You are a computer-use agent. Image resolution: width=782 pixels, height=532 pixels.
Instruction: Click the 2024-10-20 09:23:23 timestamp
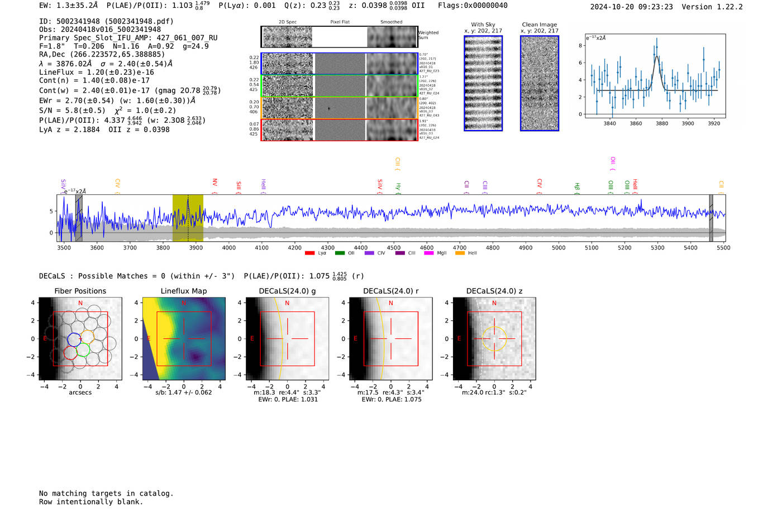point(631,7)
